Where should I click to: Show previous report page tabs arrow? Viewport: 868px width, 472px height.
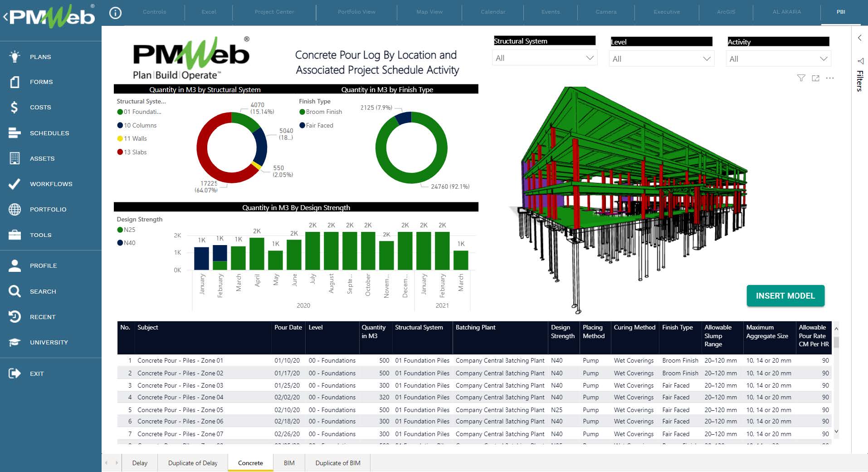[107, 463]
